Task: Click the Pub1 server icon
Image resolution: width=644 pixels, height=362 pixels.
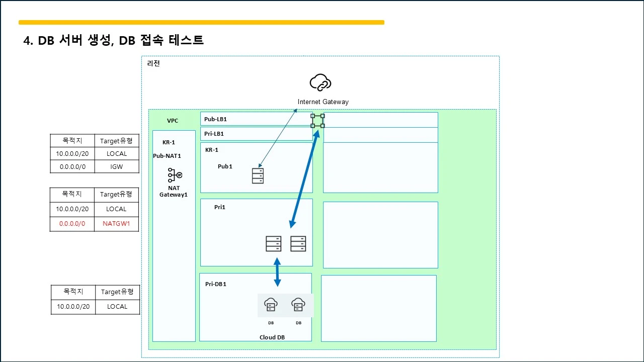Action: (x=258, y=175)
